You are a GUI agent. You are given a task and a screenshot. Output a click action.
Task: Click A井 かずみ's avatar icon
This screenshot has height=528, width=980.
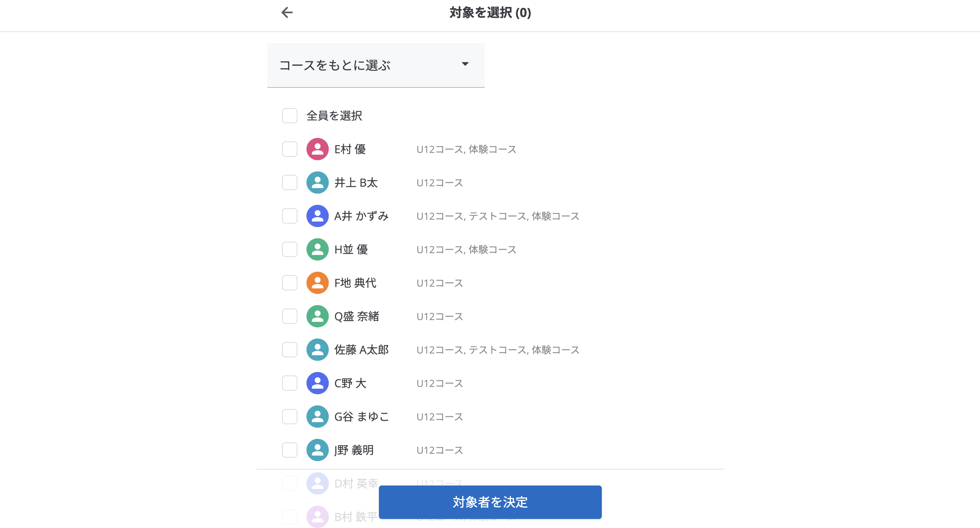[317, 216]
